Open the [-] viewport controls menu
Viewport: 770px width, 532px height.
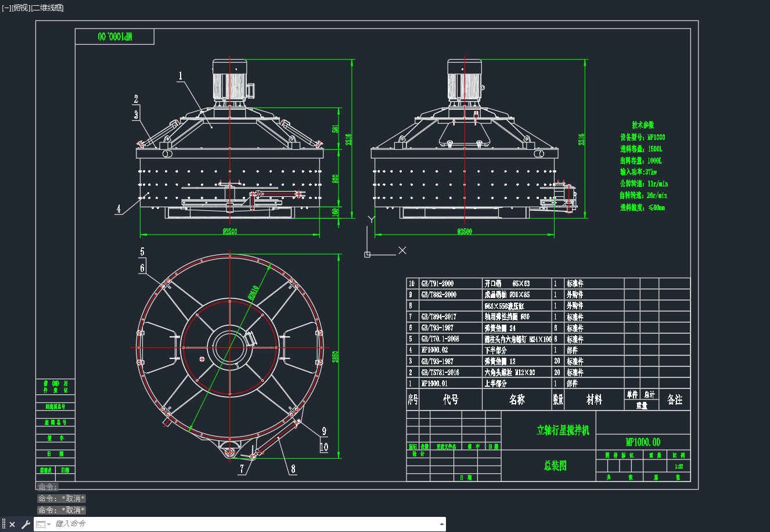pos(6,8)
